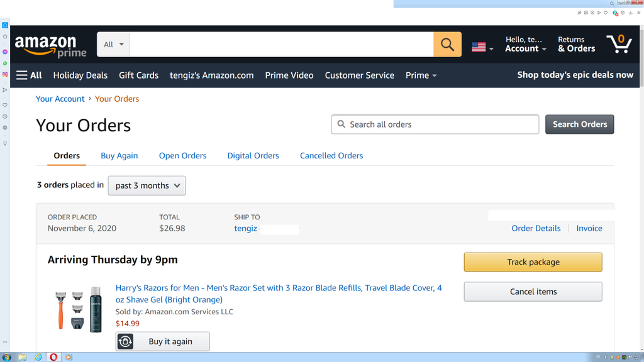Click the heart icon in browser toolbar
Viewport: 644px width, 362px height.
point(606,13)
